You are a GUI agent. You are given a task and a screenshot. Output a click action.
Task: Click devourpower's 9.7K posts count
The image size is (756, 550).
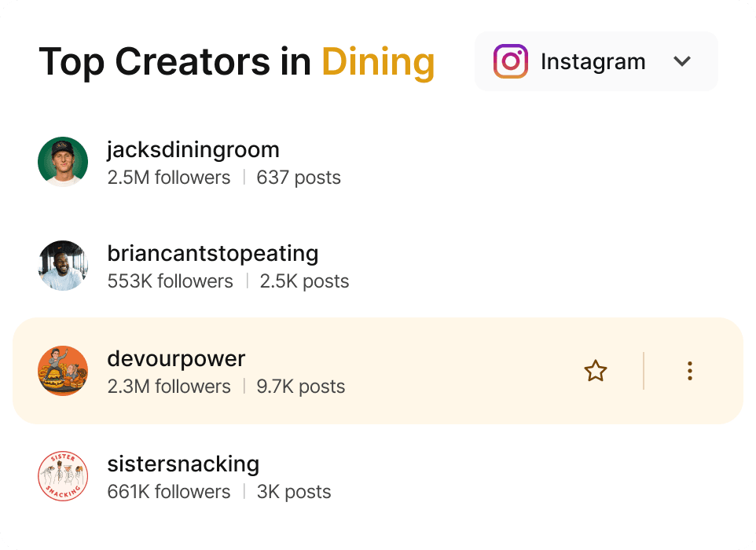(x=301, y=387)
